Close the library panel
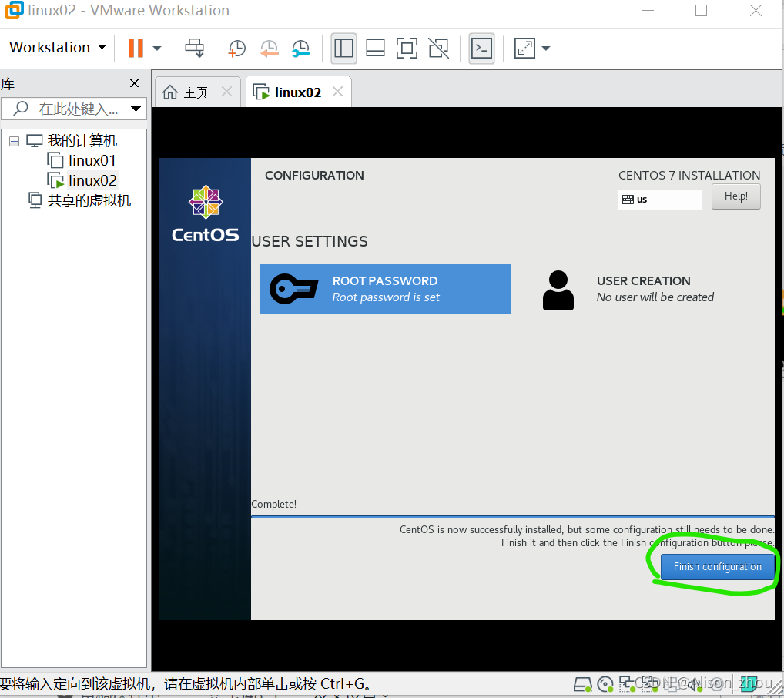 (x=135, y=83)
